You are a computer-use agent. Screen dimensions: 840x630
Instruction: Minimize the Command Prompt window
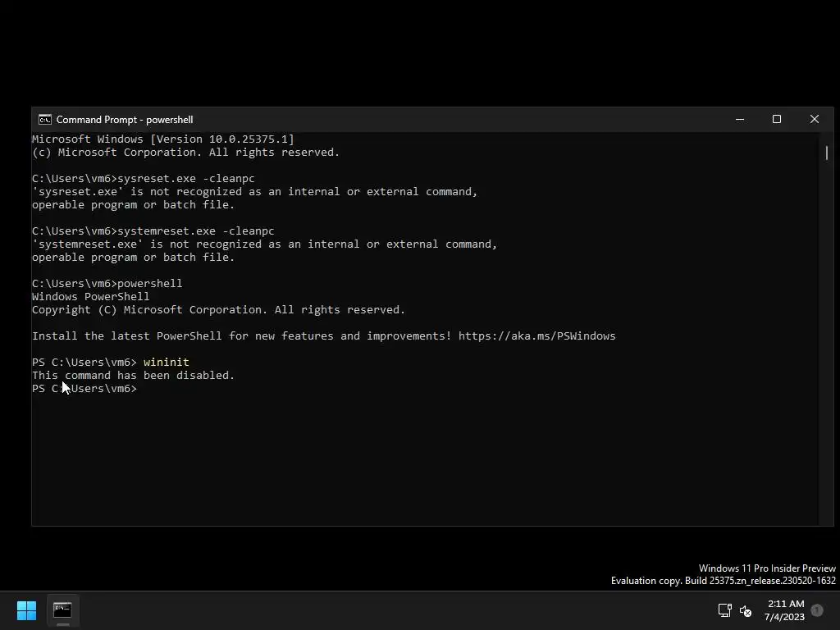740,120
